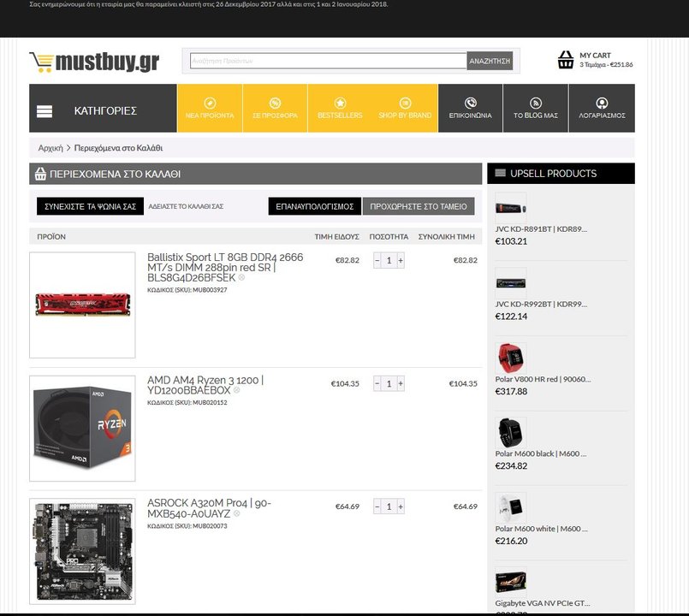The width and height of the screenshot is (689, 616).
Task: Remove AMD Ryzen 3 via delete icon
Action: pyautogui.click(x=236, y=390)
